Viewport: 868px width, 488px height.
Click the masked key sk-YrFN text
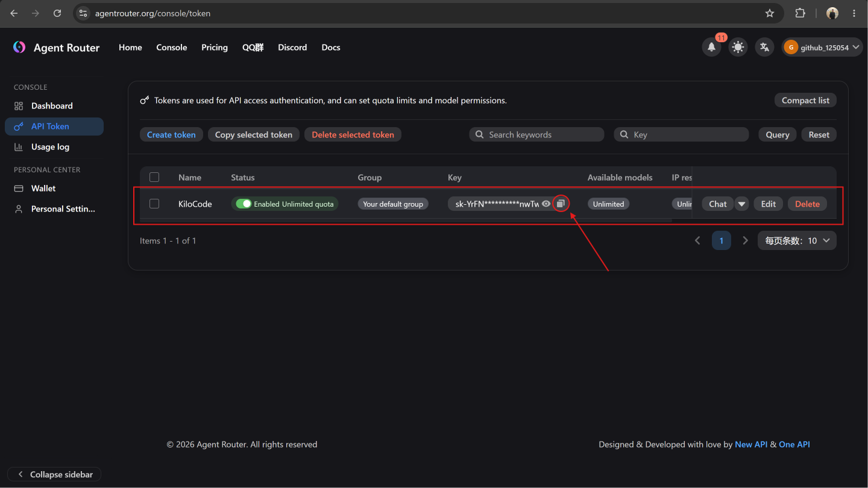click(x=497, y=204)
